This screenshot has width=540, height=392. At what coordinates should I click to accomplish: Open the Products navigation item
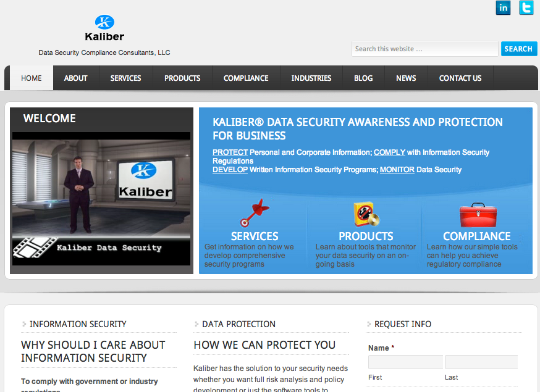pyautogui.click(x=182, y=78)
